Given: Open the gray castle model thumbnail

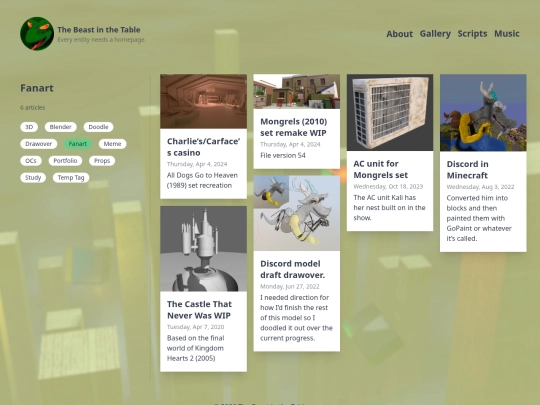Looking at the screenshot, I should 203,249.
